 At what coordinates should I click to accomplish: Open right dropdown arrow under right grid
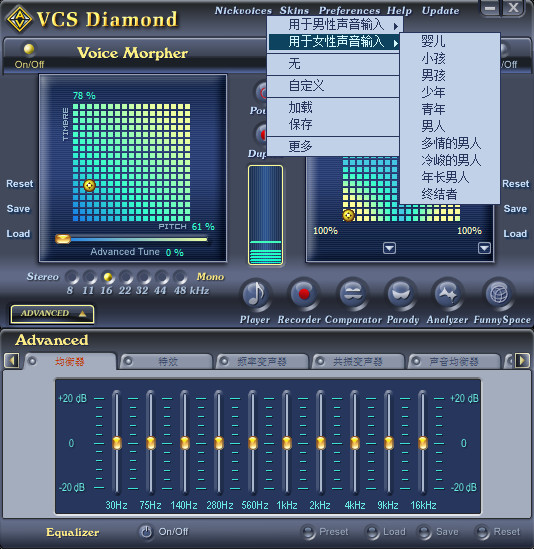point(484,248)
